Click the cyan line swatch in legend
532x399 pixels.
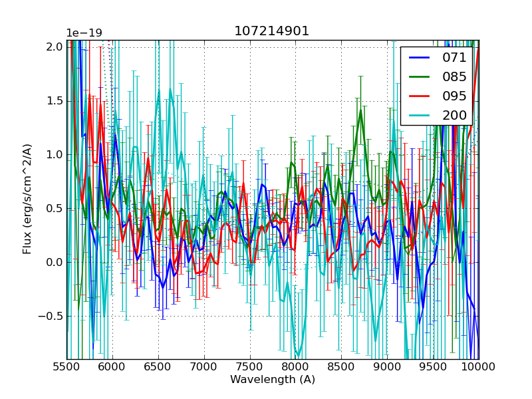419,114
